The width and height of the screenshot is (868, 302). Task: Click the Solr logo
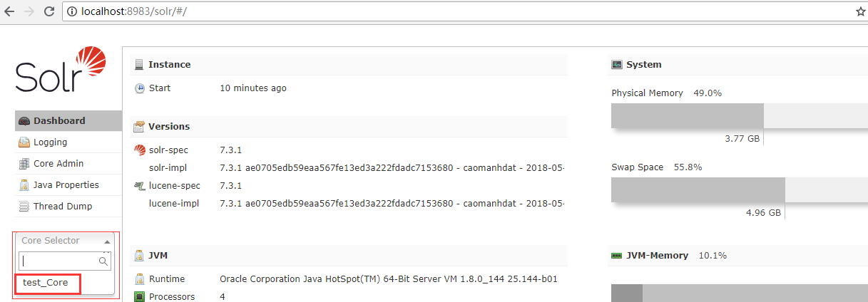(61, 69)
